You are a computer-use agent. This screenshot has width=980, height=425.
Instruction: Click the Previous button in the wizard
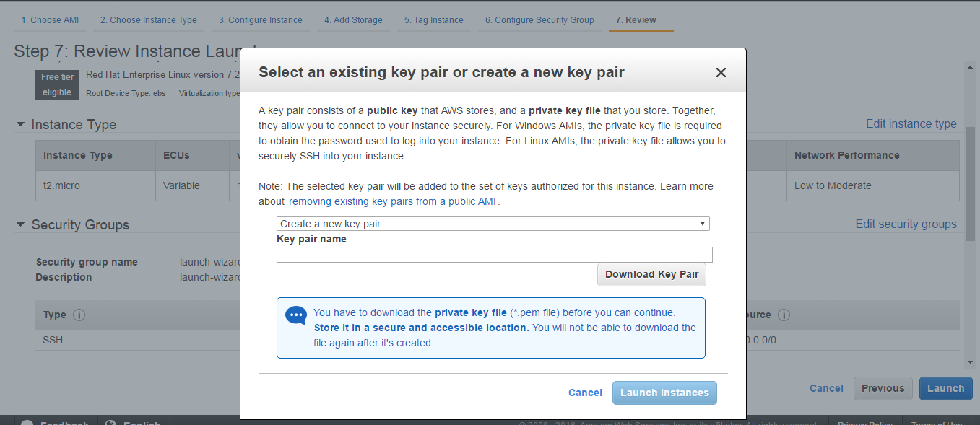(x=883, y=388)
